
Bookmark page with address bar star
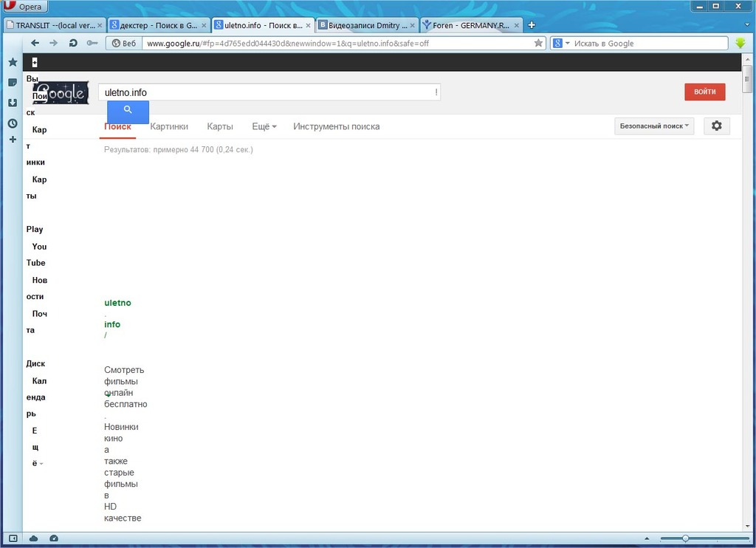[x=538, y=43]
